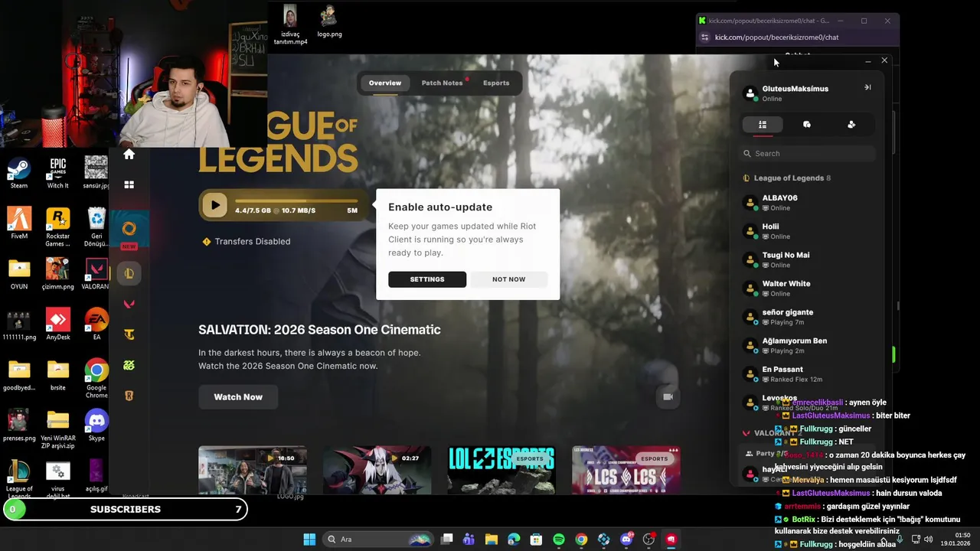Select the League of Legends sidebar icon
Viewport: 980px width, 551px height.
coord(129,273)
